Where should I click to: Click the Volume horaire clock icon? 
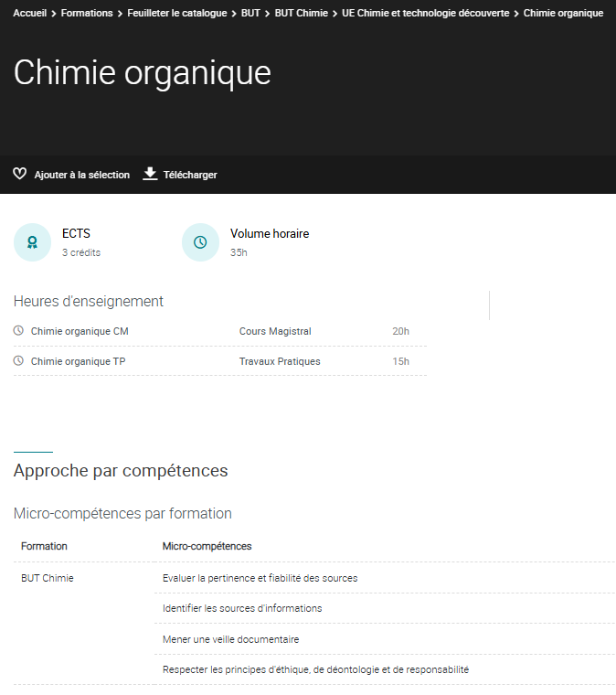tap(201, 242)
